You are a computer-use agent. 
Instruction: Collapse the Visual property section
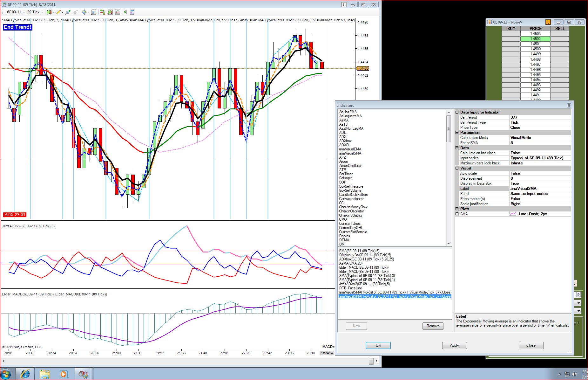(457, 168)
